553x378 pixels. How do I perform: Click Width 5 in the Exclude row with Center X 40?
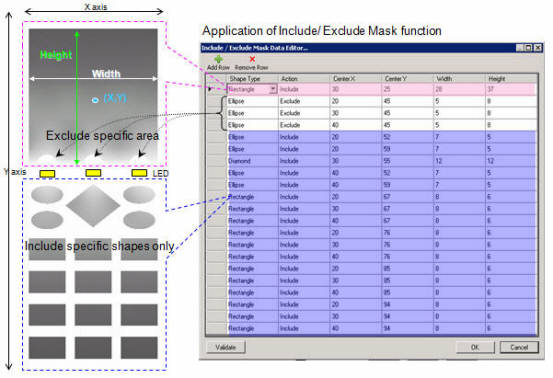[459, 125]
